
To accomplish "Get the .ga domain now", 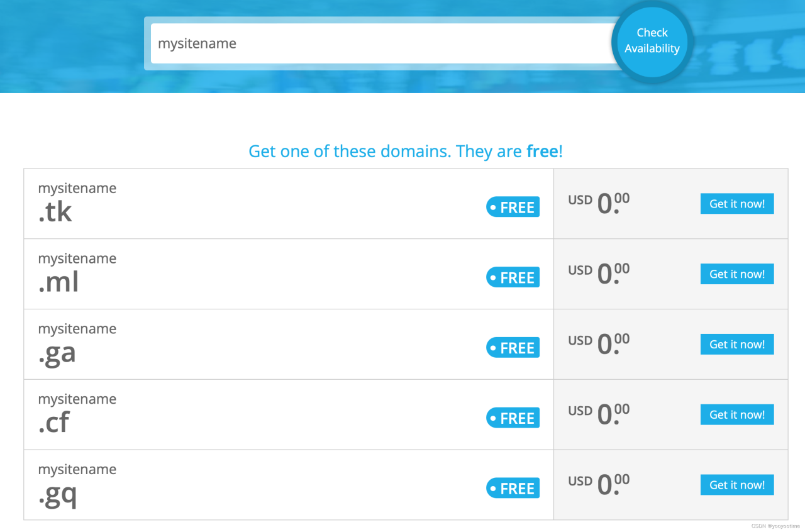I will 736,345.
